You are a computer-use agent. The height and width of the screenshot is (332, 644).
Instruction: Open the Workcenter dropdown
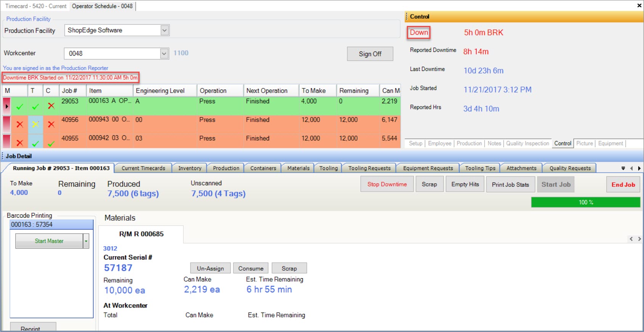(164, 53)
